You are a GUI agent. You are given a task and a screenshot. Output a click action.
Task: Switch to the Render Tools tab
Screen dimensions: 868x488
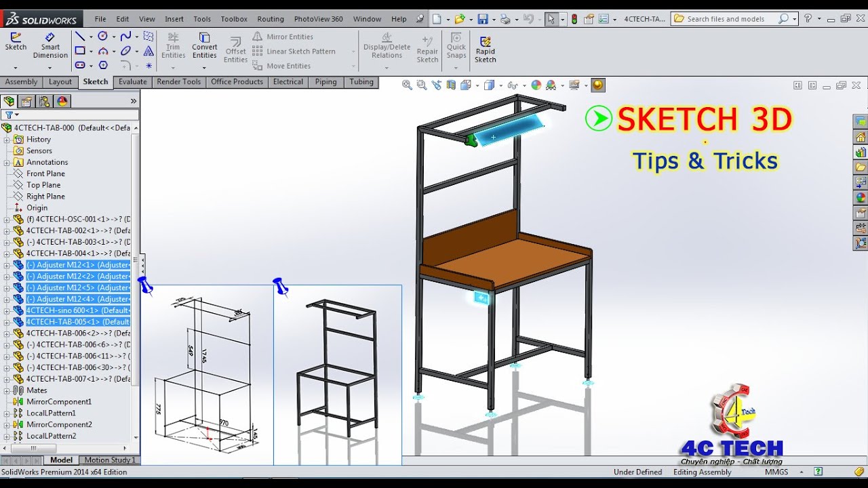179,82
